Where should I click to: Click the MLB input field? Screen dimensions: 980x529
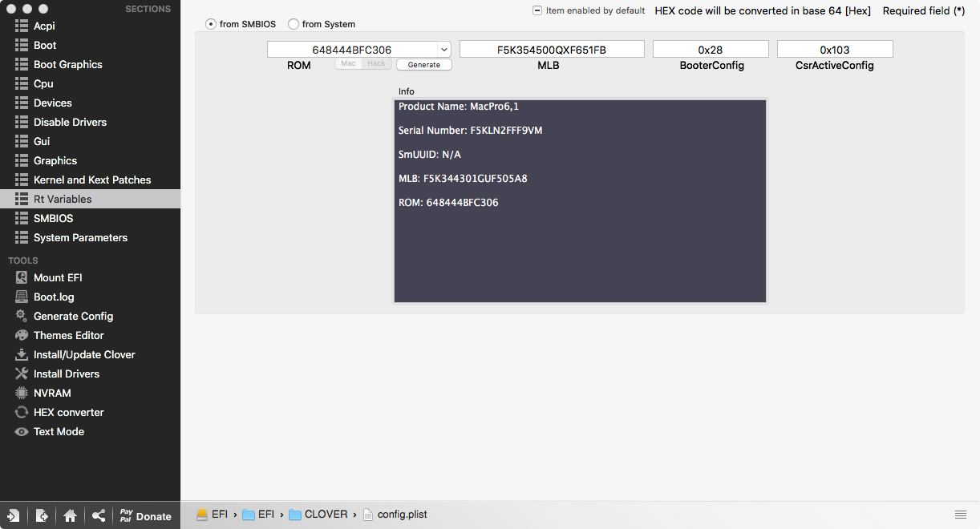pos(552,50)
